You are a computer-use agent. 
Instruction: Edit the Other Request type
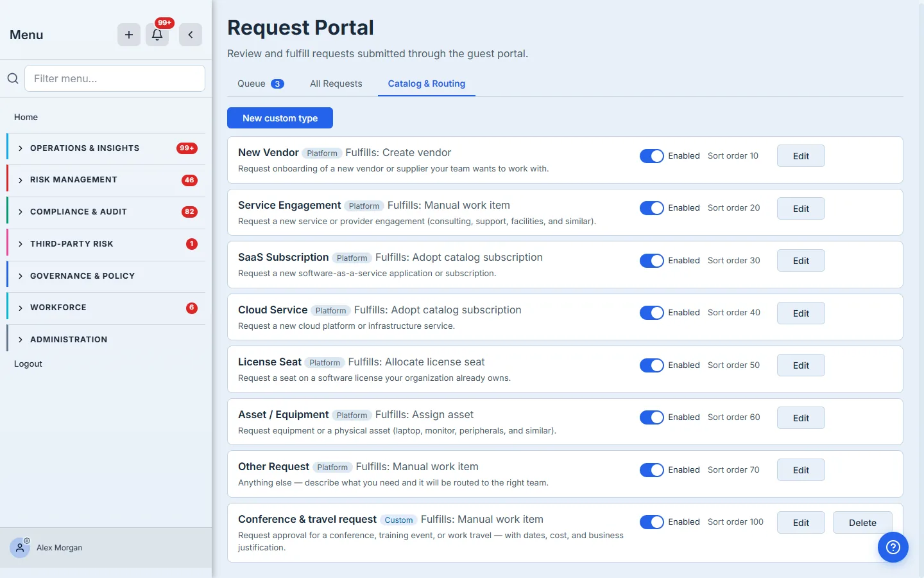(801, 470)
